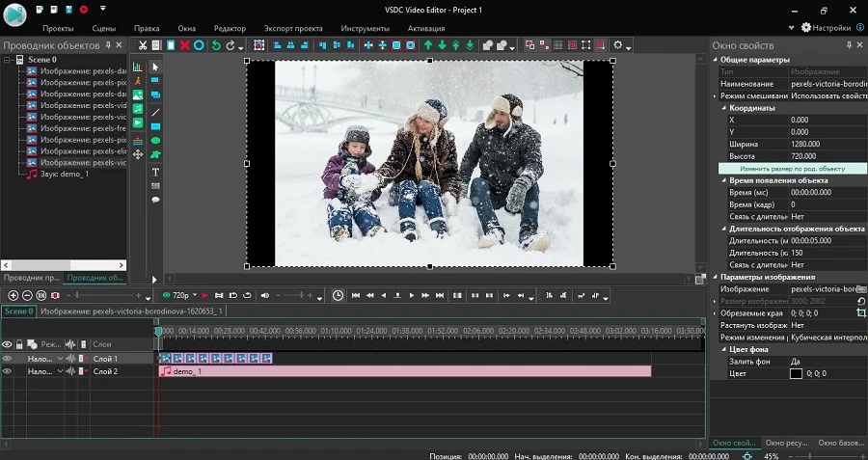Click the reset icon beside Размер изображения
Viewport: 868px width, 460px height.
(x=861, y=301)
